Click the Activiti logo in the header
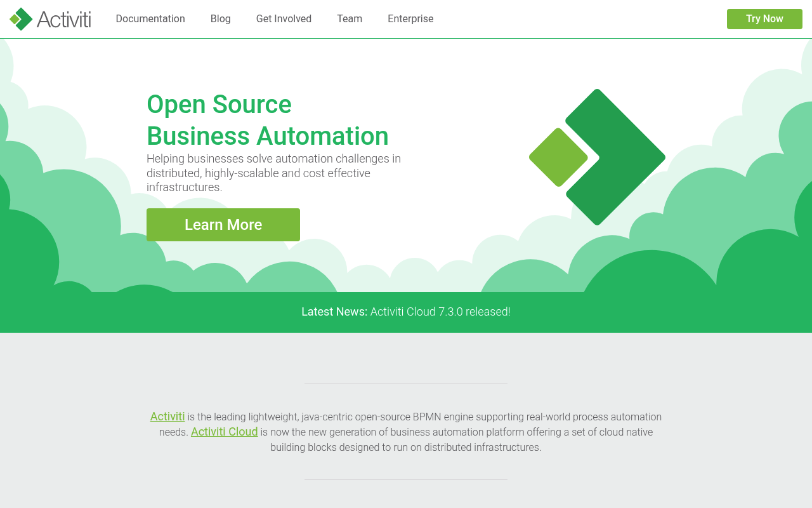 (50, 19)
